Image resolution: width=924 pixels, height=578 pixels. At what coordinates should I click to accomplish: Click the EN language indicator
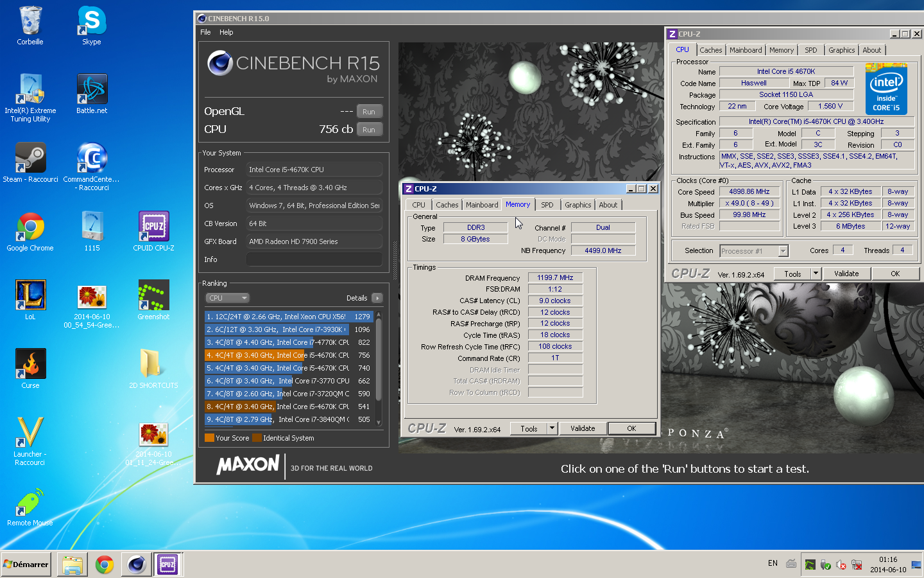tap(773, 563)
